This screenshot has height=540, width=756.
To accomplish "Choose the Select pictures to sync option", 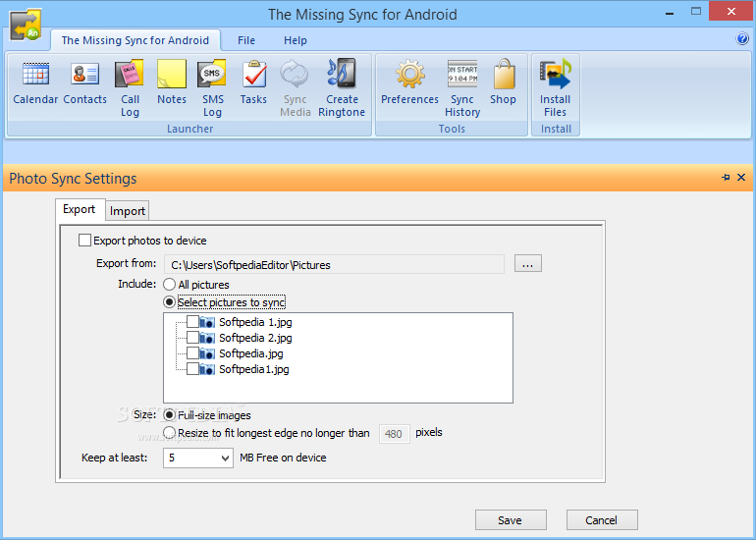I will click(169, 302).
